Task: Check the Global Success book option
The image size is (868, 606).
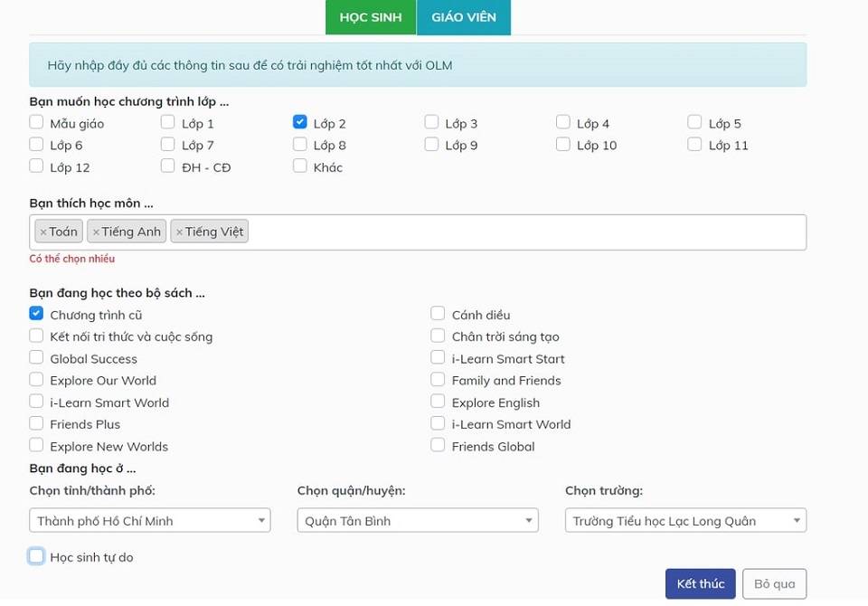Action: coord(36,357)
